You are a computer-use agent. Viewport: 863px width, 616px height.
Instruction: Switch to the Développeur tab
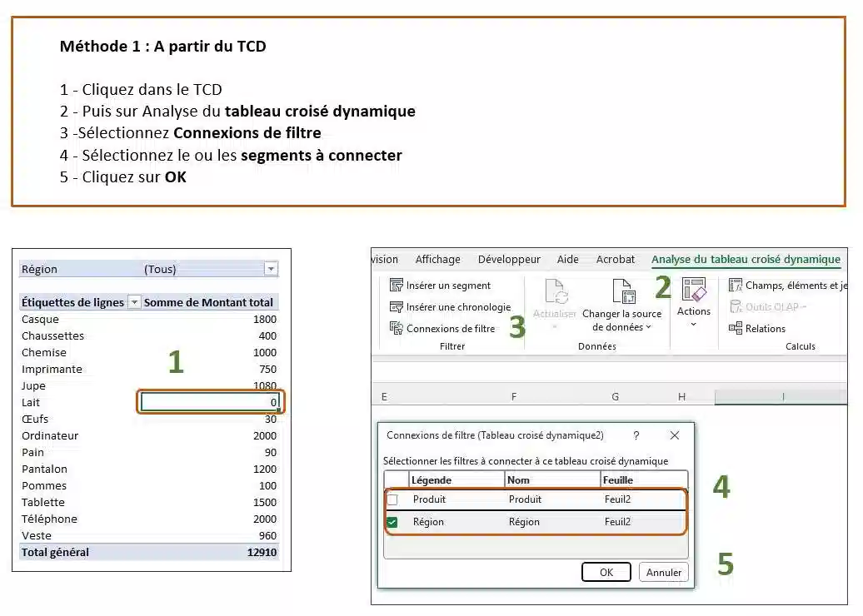click(509, 259)
